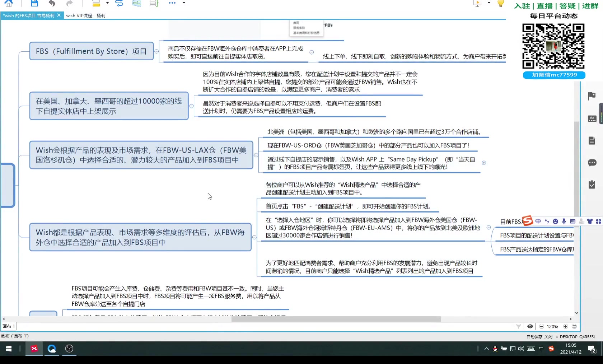This screenshot has width=603, height=364.
Task: Collapse the 商品不仅存储在FBW海外仓 subtopic
Action: click(x=312, y=52)
